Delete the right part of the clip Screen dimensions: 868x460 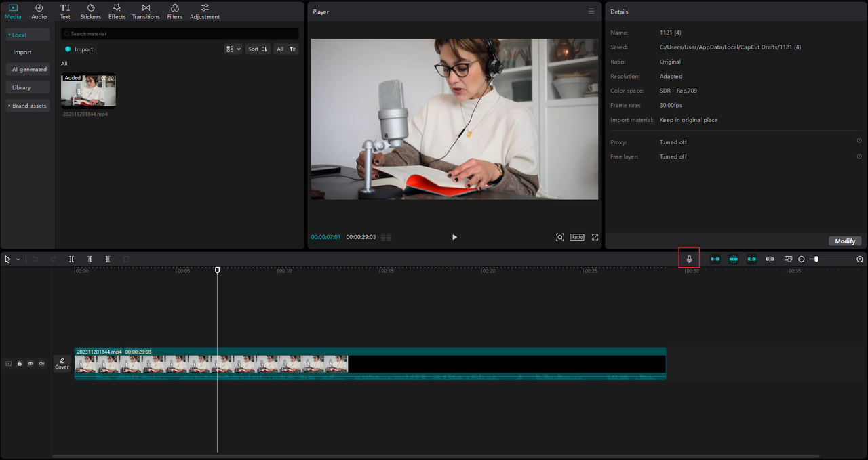(x=108, y=259)
